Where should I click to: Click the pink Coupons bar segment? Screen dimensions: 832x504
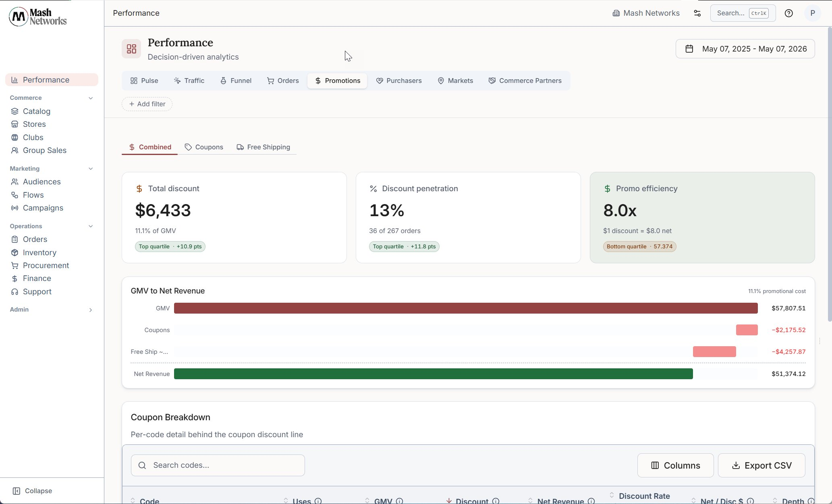747,330
